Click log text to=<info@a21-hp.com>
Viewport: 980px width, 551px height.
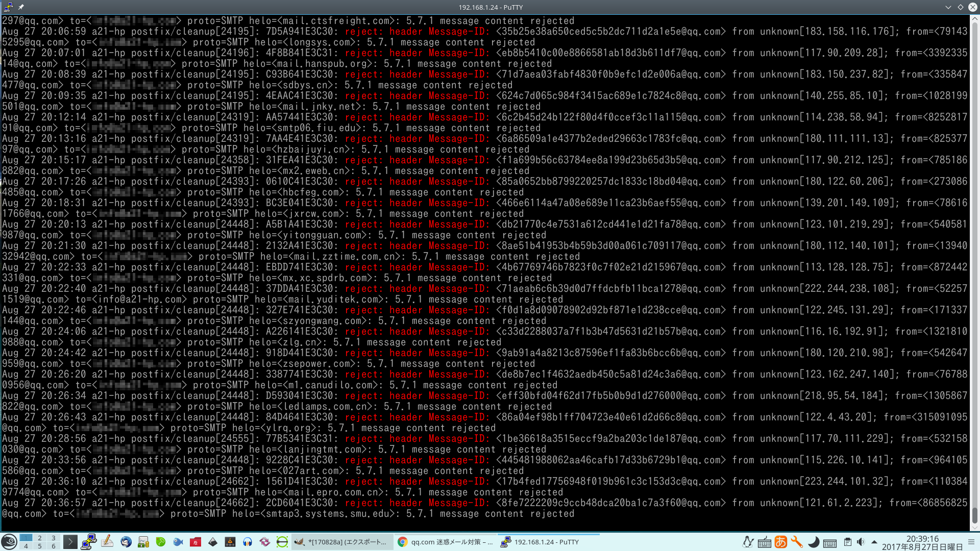click(131, 299)
